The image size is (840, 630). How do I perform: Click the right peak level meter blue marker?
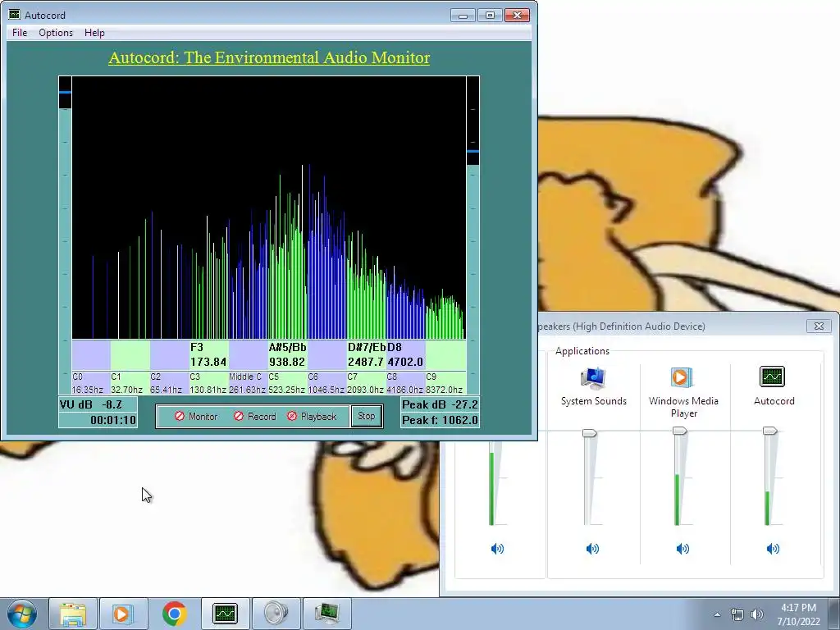tap(473, 151)
